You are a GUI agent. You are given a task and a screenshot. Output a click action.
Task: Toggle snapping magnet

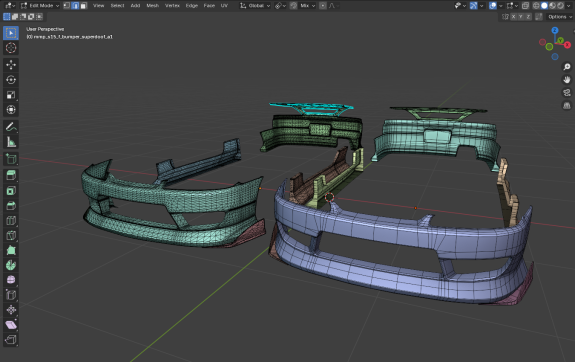pyautogui.click(x=293, y=6)
